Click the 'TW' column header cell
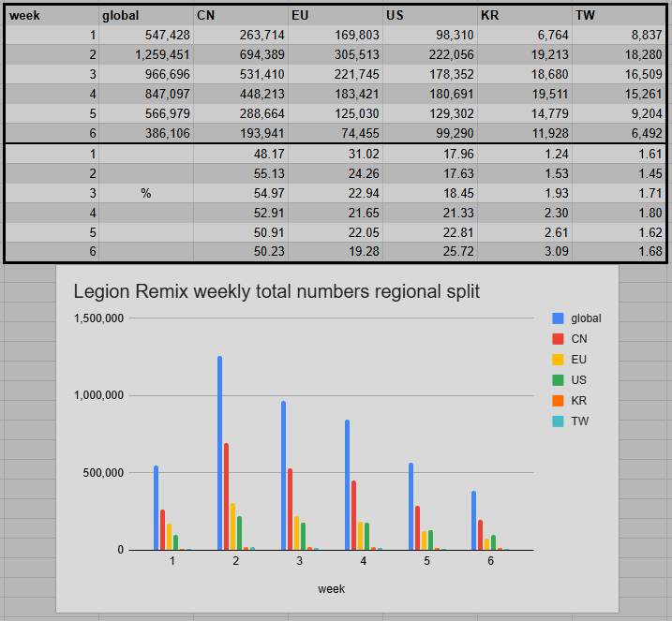The width and height of the screenshot is (672, 621). tap(619, 15)
